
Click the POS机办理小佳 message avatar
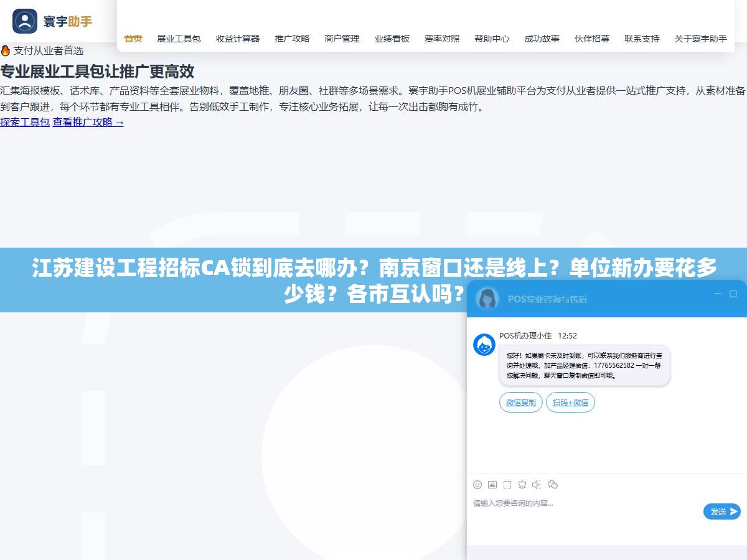pos(484,345)
